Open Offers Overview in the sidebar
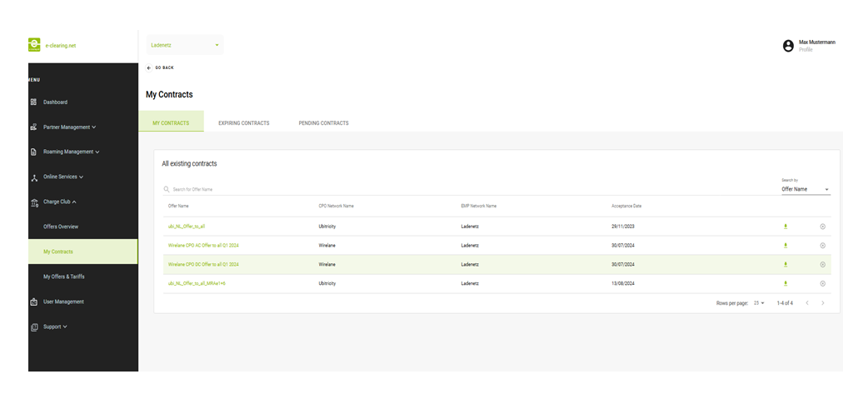868x414 pixels. (61, 227)
